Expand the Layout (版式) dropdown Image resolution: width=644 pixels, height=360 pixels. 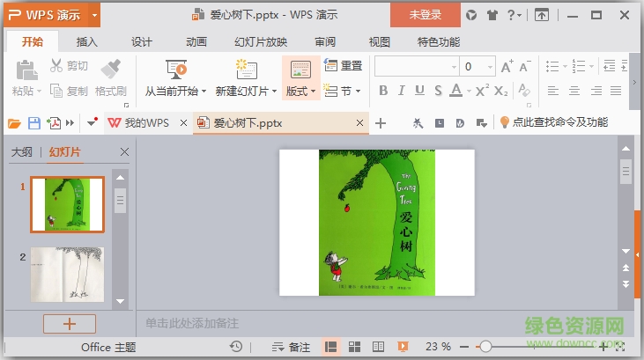pos(300,91)
